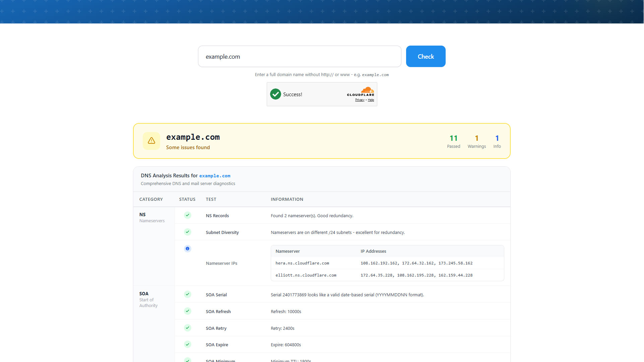
Task: Click the 1 Warnings summary counter
Action: 476,141
